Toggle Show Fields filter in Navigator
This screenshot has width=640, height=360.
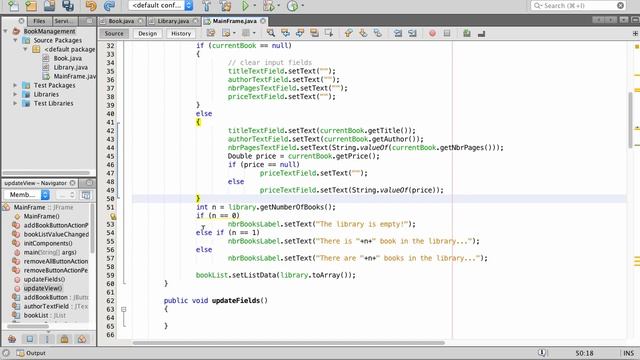30,339
